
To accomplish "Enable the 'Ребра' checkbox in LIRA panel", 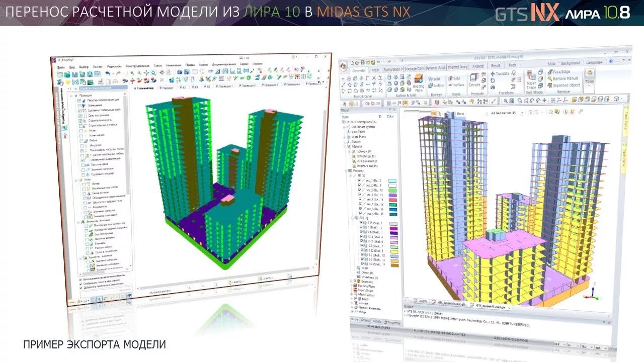I will 82,141.
